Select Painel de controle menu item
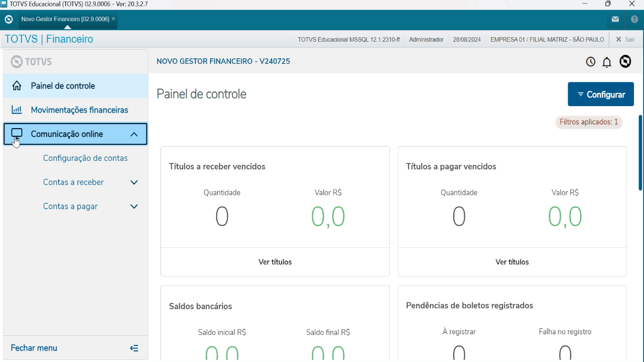 click(75, 86)
